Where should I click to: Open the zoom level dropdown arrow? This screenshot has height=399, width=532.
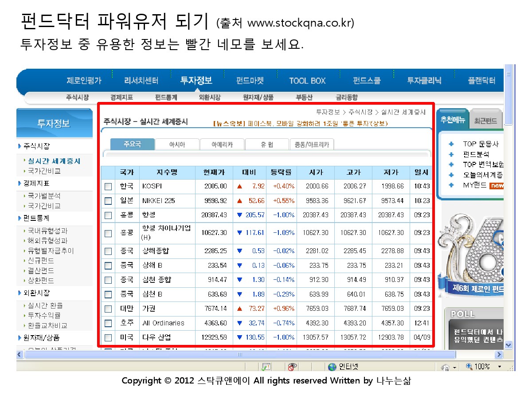coord(500,367)
